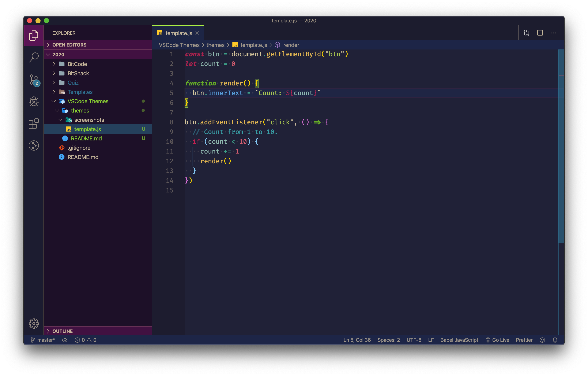Open Source Control view with 2 changes
Viewport: 588px width, 376px height.
[34, 80]
